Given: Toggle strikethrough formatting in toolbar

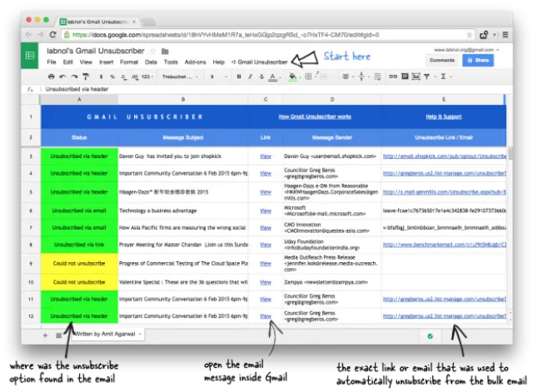Looking at the screenshot, I should pyautogui.click(x=261, y=76).
